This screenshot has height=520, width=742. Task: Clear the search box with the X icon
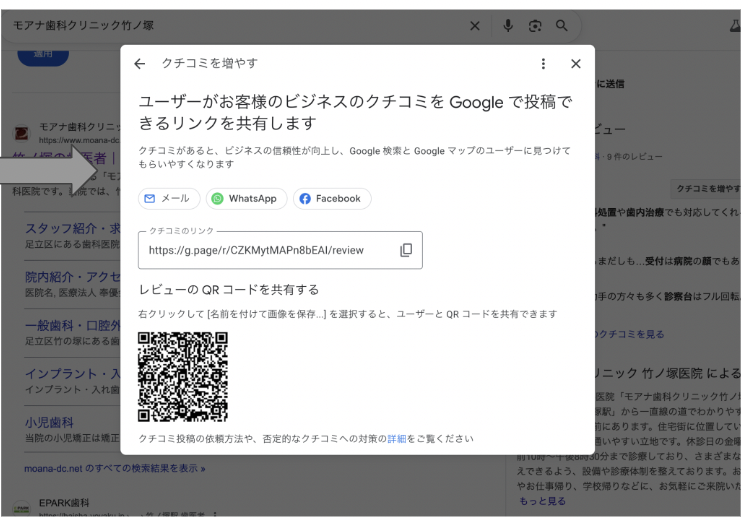pos(475,26)
